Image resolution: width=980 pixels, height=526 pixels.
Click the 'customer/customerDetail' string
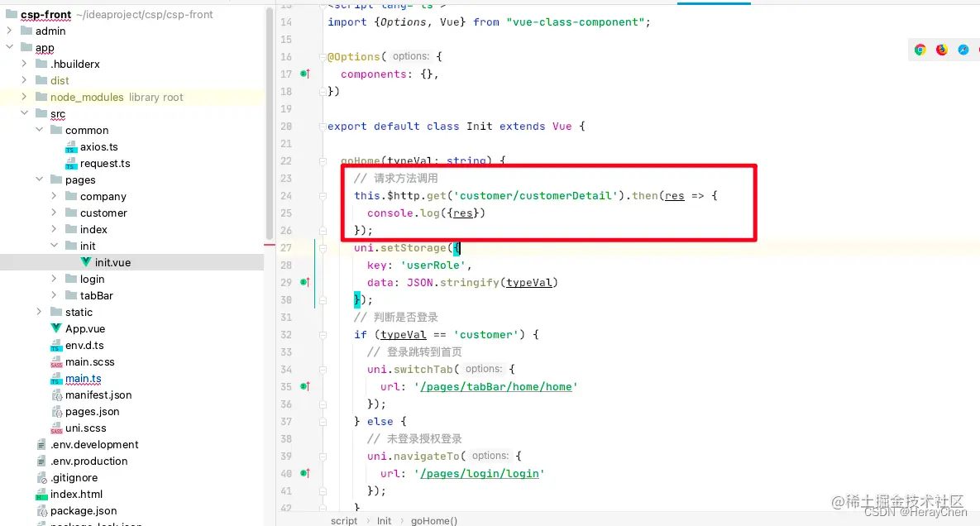pyautogui.click(x=536, y=195)
